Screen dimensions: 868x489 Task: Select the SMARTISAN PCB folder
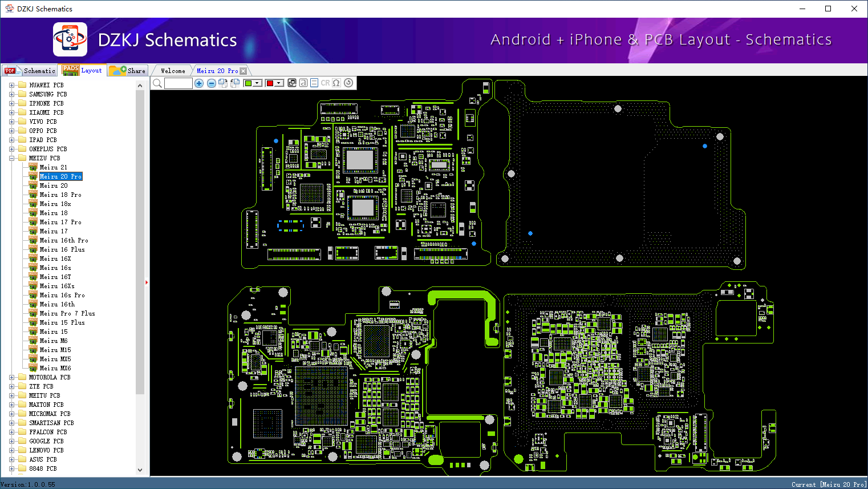click(51, 423)
